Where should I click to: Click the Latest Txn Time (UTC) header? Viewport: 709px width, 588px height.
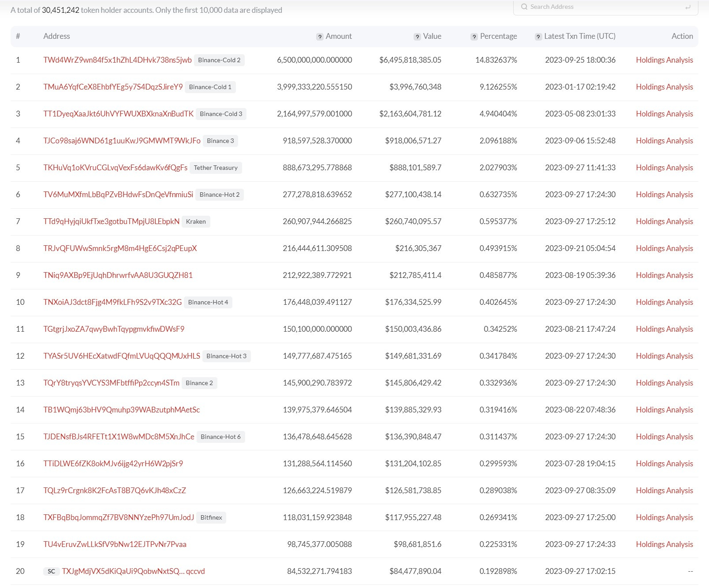click(x=580, y=37)
